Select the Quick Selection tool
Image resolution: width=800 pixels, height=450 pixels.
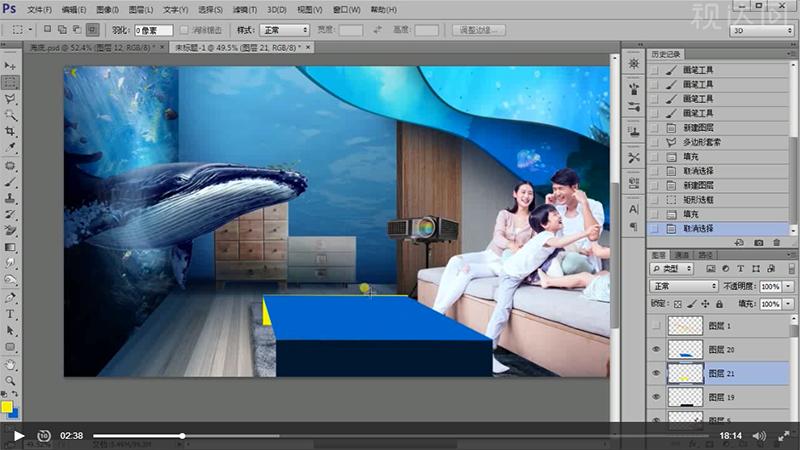(x=10, y=115)
